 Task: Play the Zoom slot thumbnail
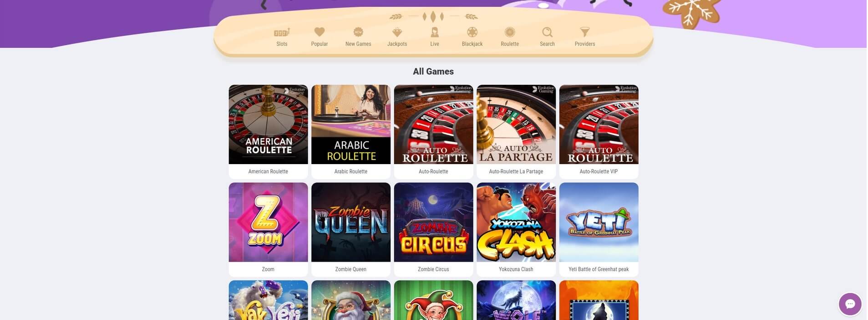coord(268,222)
